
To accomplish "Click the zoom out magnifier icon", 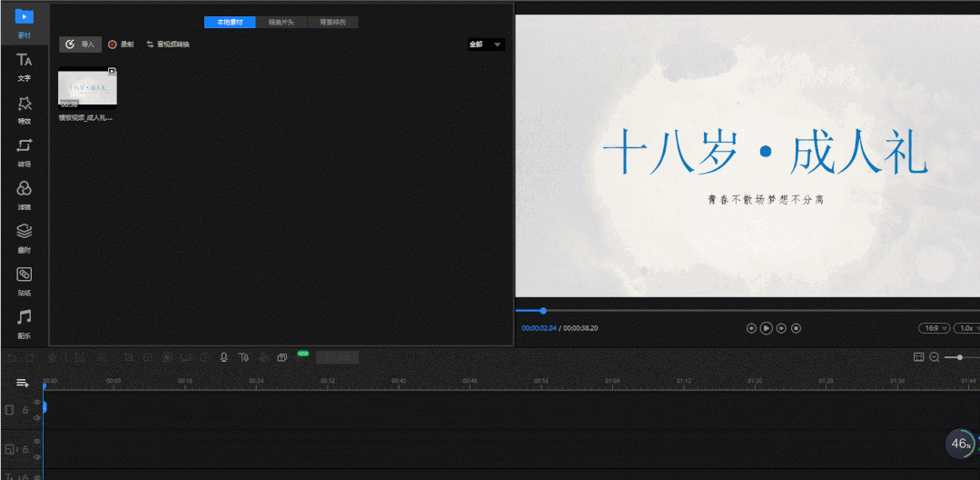I will click(x=935, y=356).
